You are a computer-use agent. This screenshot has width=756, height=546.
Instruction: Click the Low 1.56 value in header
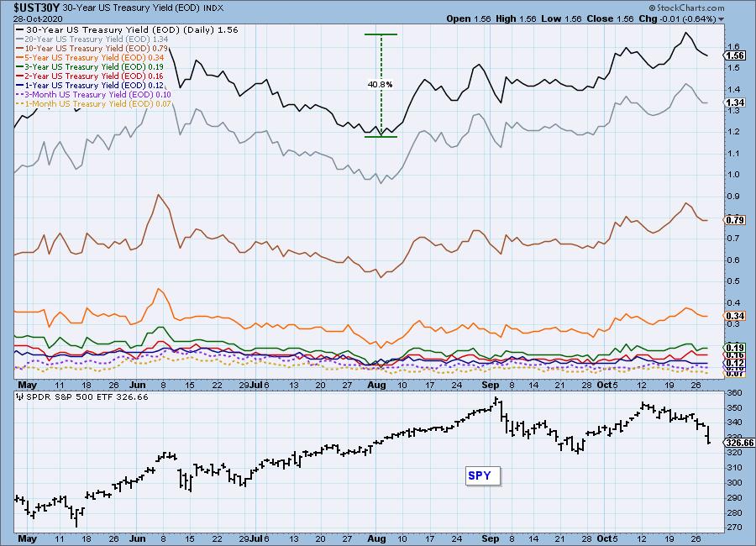[561, 18]
